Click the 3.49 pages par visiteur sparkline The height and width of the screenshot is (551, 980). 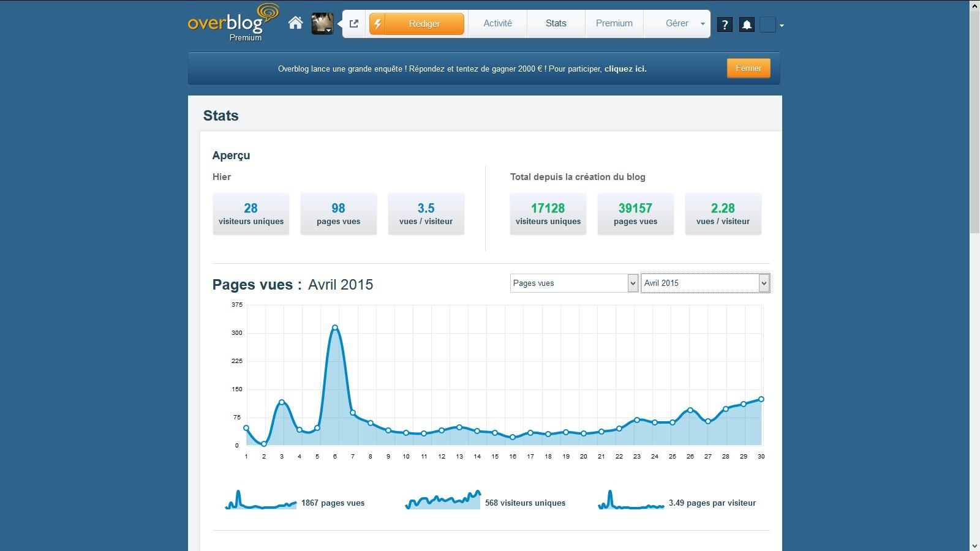(x=631, y=500)
